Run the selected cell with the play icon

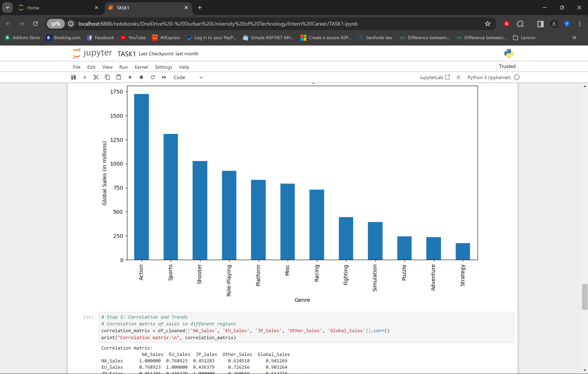(130, 77)
